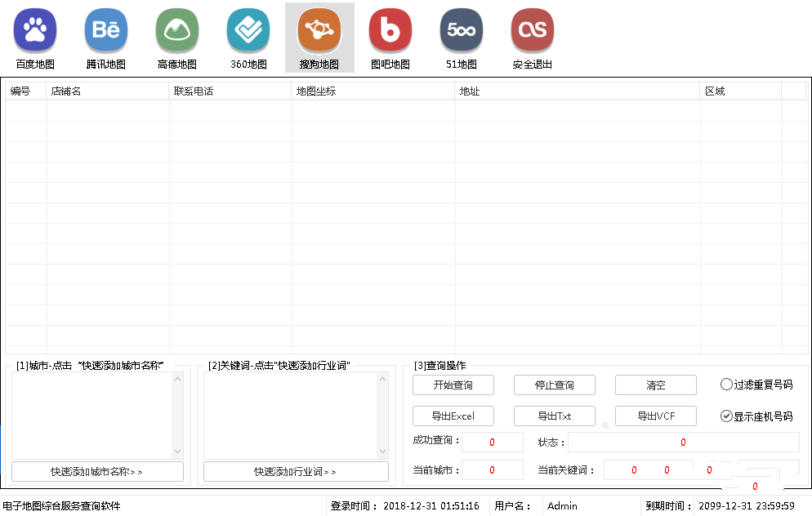The width and height of the screenshot is (812, 516).
Task: Click keyword list scrollbar down arrow
Action: 382,451
